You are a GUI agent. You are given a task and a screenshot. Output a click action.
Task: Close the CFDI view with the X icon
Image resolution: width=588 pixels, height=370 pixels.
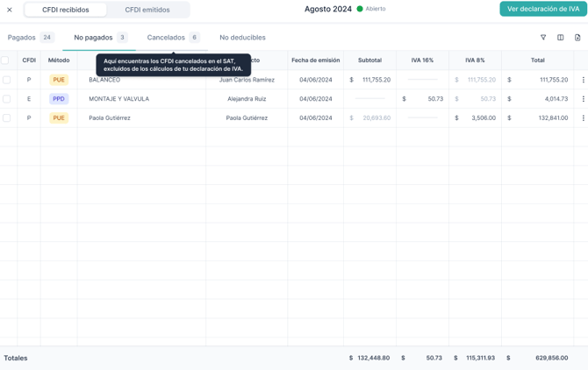click(10, 10)
